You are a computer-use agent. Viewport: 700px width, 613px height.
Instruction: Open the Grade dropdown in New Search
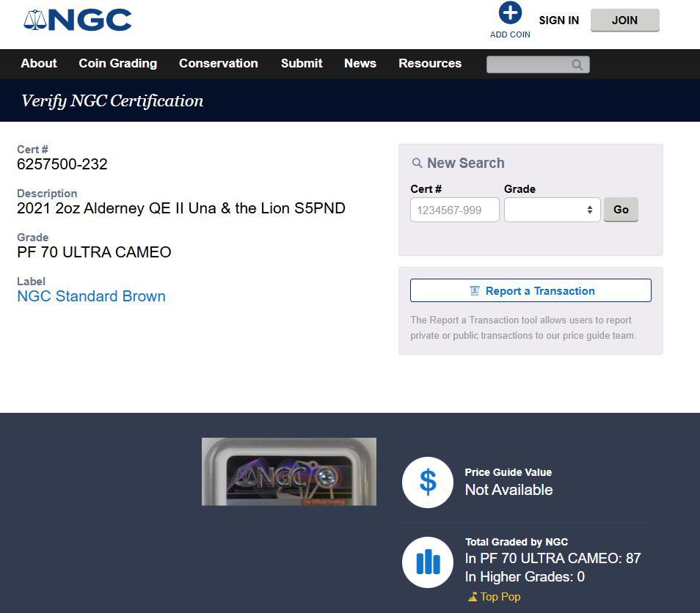pos(553,210)
